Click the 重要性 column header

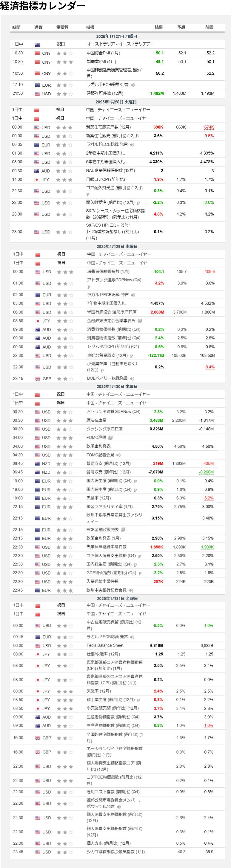point(62,27)
